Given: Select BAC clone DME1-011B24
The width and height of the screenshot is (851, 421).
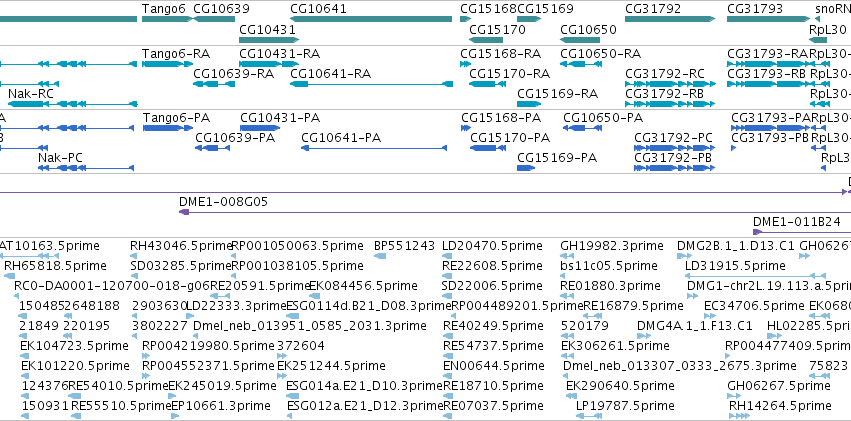Looking at the screenshot, I should (x=797, y=221).
